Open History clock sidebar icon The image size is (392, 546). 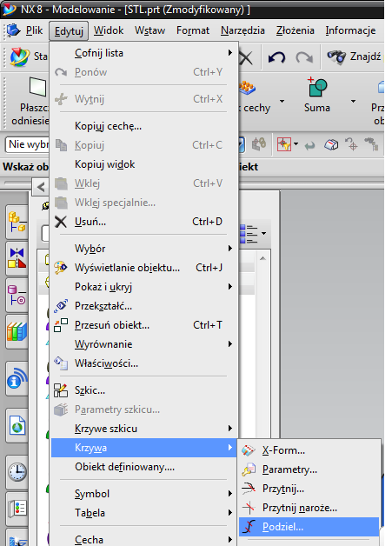coord(17,472)
